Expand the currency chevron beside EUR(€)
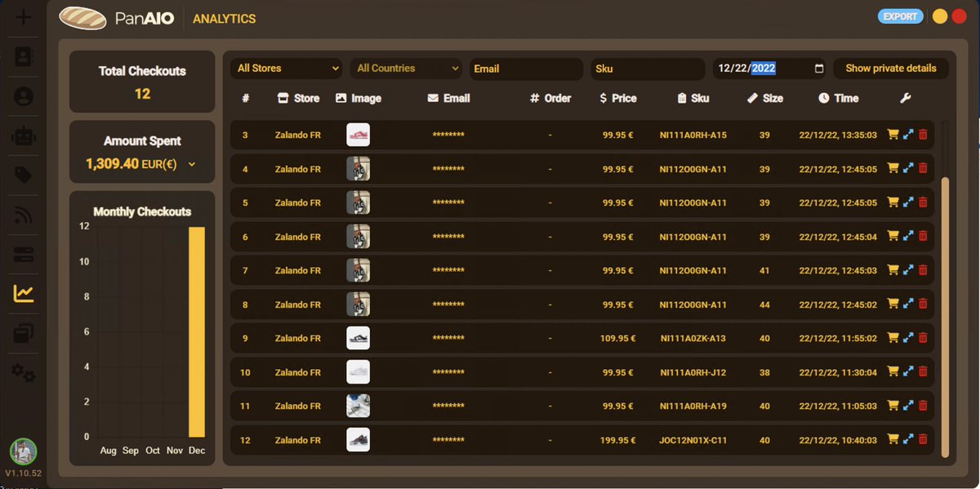This screenshot has width=980, height=489. [192, 164]
